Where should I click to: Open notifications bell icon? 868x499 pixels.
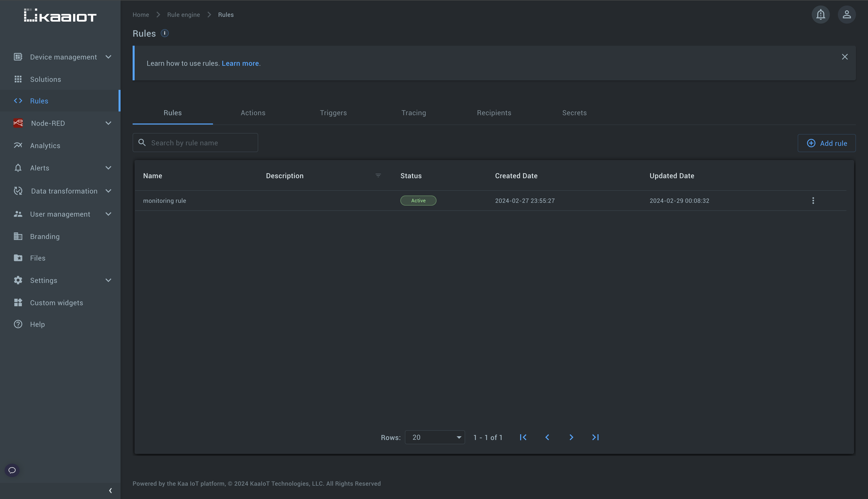pyautogui.click(x=820, y=14)
